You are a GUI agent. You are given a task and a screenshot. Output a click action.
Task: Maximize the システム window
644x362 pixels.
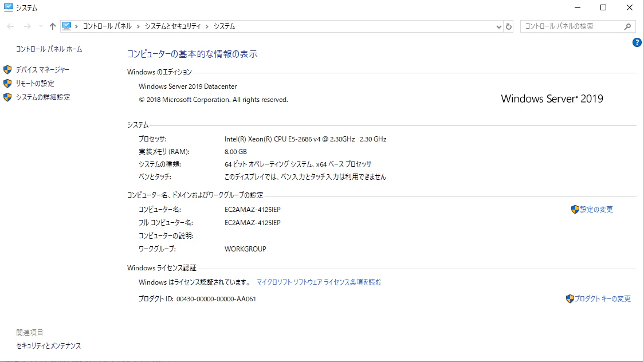pos(603,8)
